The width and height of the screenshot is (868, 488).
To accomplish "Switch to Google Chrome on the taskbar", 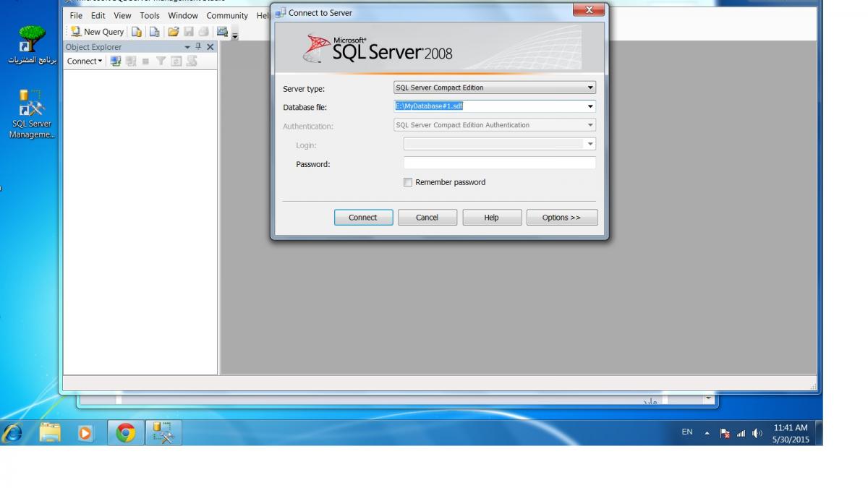I will pyautogui.click(x=126, y=433).
